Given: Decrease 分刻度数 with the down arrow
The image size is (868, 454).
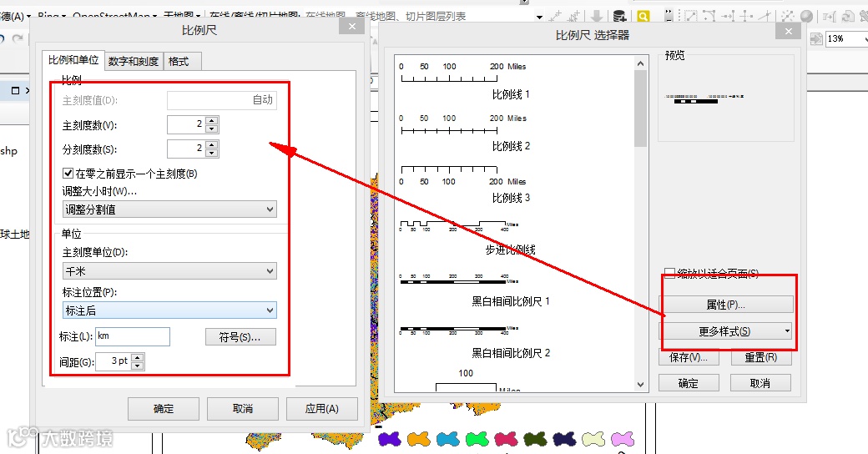Looking at the screenshot, I should [x=211, y=153].
